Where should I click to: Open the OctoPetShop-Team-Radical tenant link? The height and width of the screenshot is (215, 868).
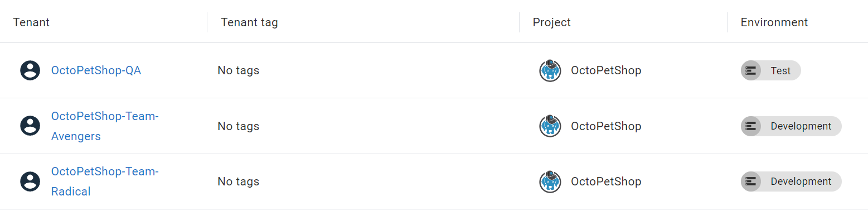(x=105, y=181)
